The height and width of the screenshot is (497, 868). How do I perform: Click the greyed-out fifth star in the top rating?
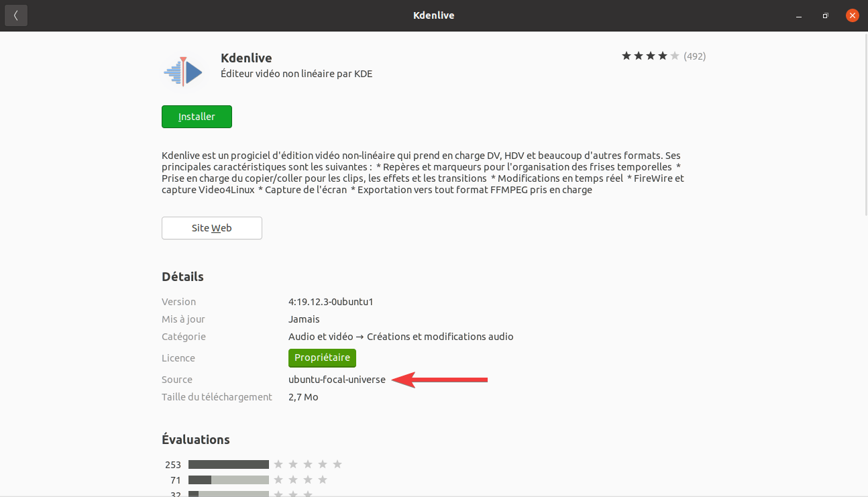[675, 56]
